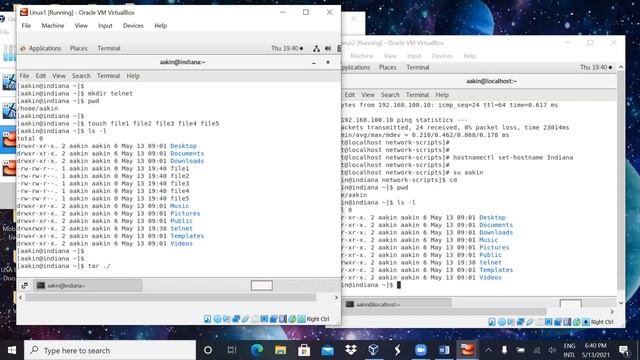Click 'telnet' directory in Linux1 listing
This screenshot has height=360, width=640.
[x=181, y=229]
